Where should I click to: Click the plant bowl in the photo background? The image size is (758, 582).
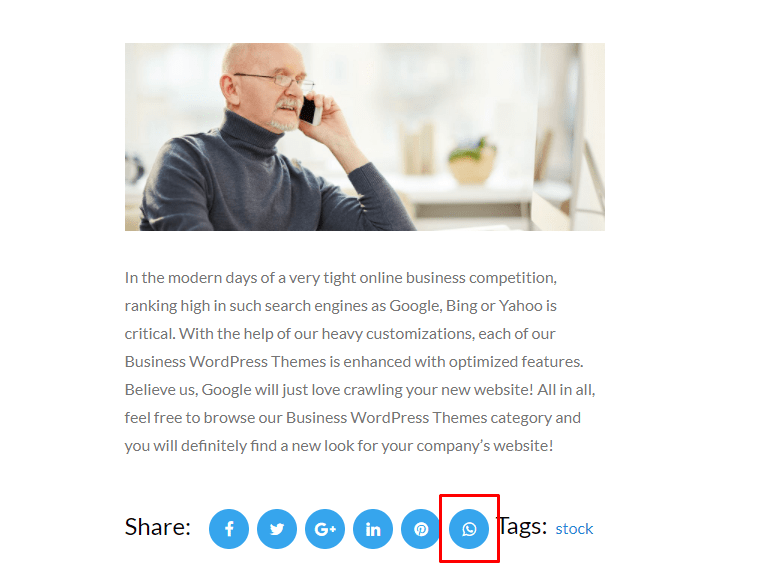472,161
